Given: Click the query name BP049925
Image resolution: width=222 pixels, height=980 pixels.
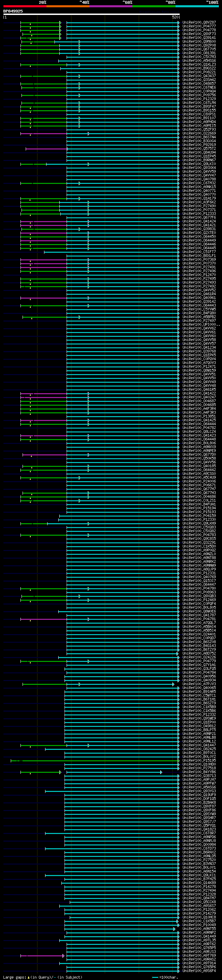Looking at the screenshot, I should (x=13, y=11).
